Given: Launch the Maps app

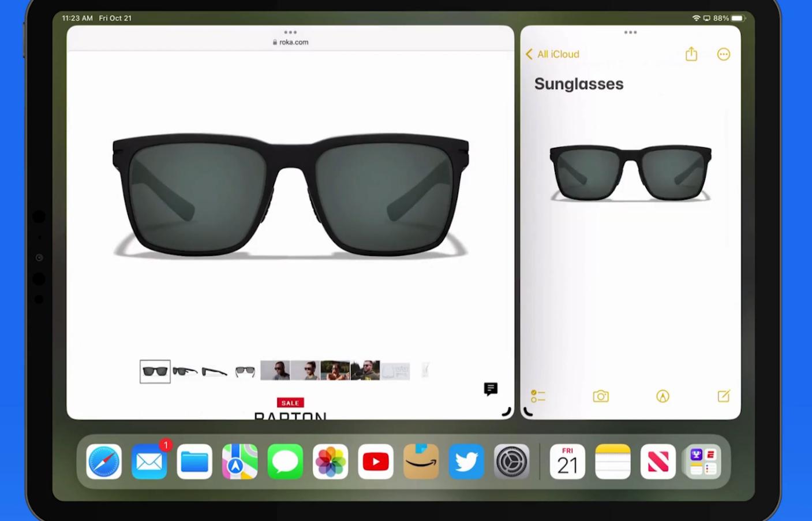Looking at the screenshot, I should point(239,461).
